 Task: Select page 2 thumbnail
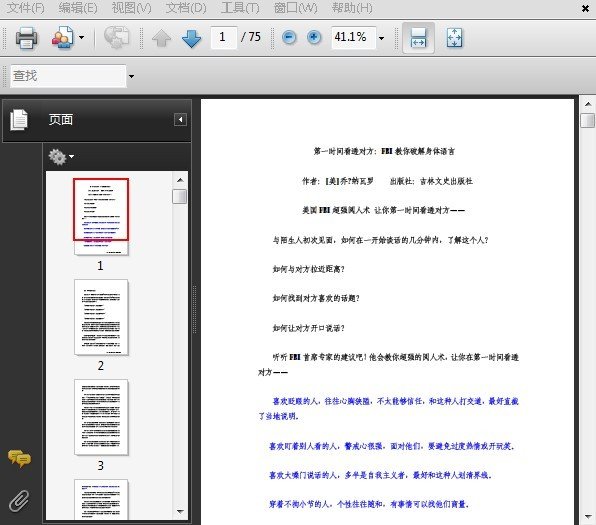click(x=101, y=317)
